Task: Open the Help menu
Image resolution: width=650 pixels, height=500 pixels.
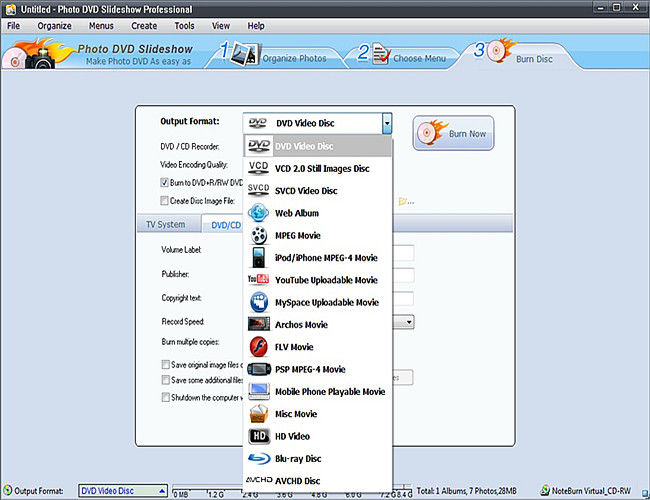Action: (256, 26)
